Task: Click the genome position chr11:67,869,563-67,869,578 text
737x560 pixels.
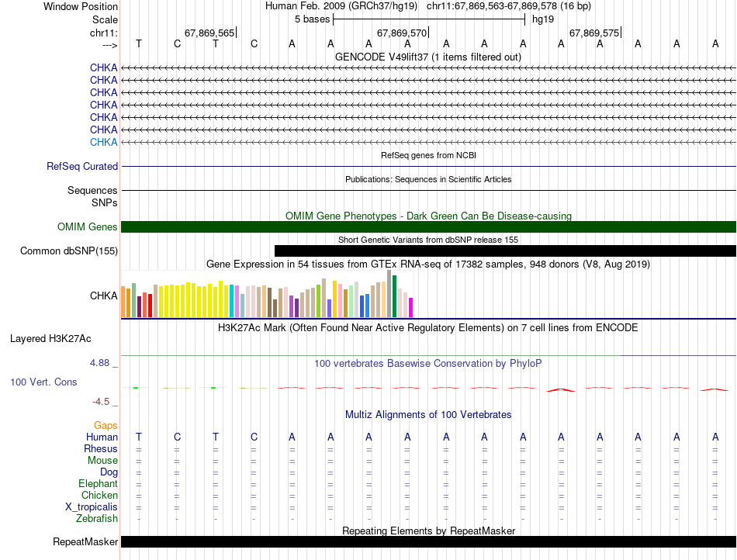Action: 492,6
